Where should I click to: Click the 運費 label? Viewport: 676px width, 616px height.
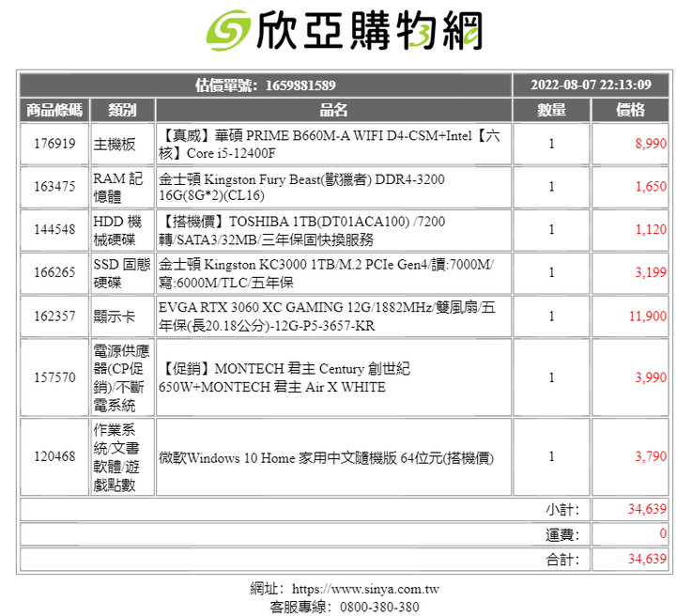click(562, 534)
